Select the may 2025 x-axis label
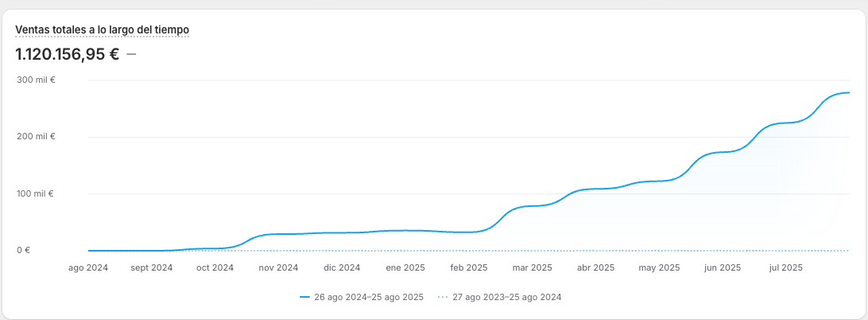The image size is (868, 320). (659, 267)
